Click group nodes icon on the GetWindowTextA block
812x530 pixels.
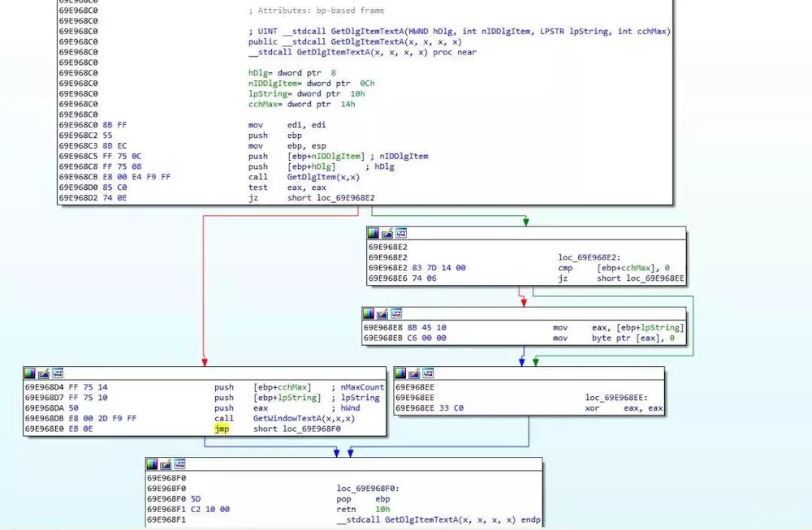click(58, 373)
